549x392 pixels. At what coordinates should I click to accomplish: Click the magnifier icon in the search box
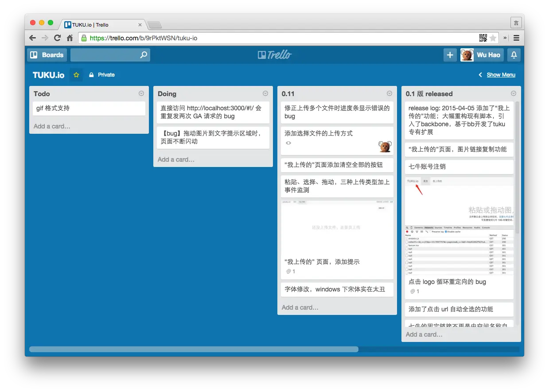point(143,54)
